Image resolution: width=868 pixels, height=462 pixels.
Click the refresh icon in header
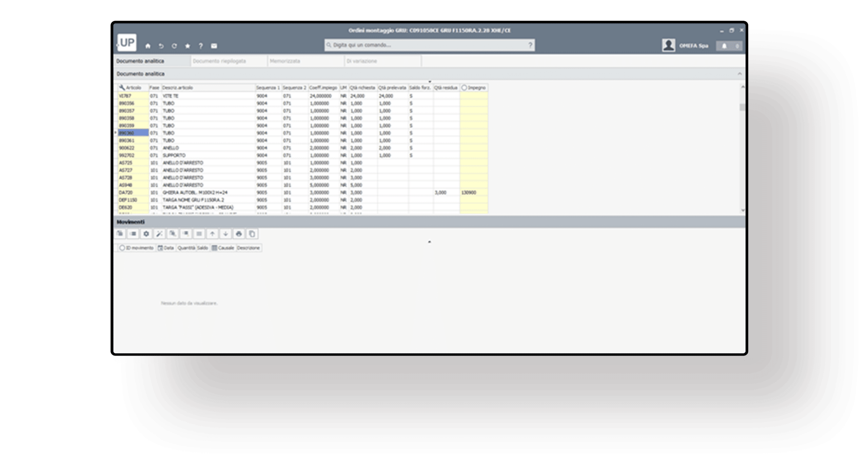pyautogui.click(x=174, y=46)
